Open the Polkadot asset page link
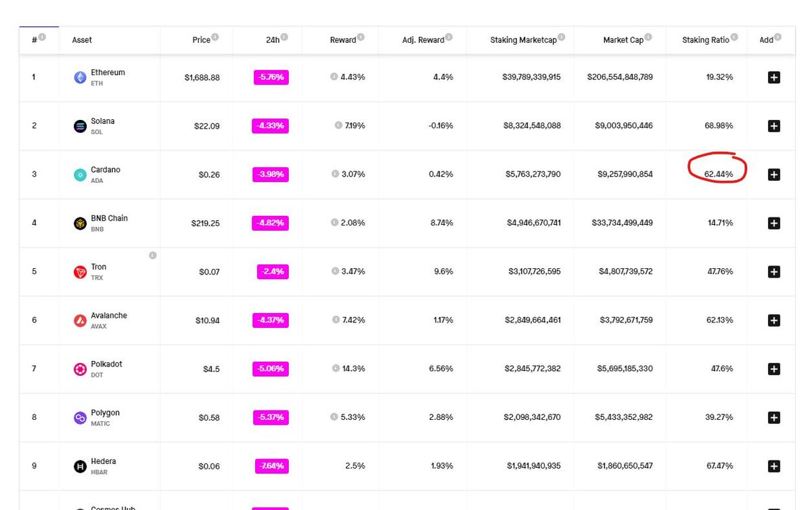This screenshot has width=812, height=510. pos(107,364)
